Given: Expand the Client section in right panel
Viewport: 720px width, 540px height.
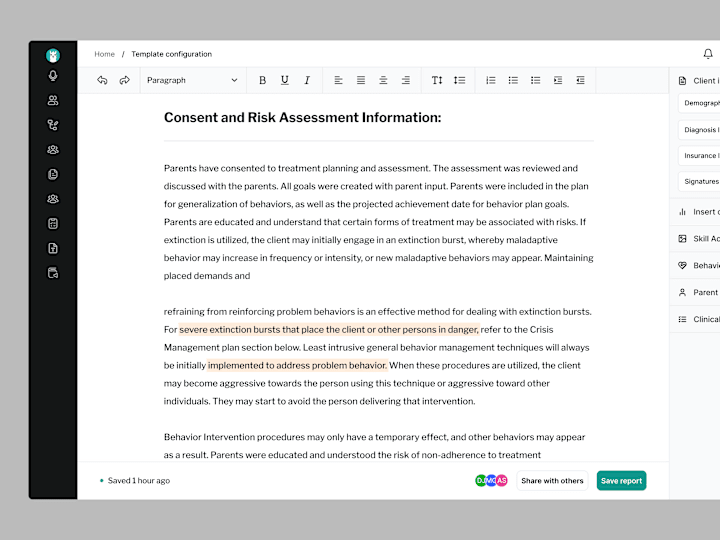Looking at the screenshot, I should point(699,81).
